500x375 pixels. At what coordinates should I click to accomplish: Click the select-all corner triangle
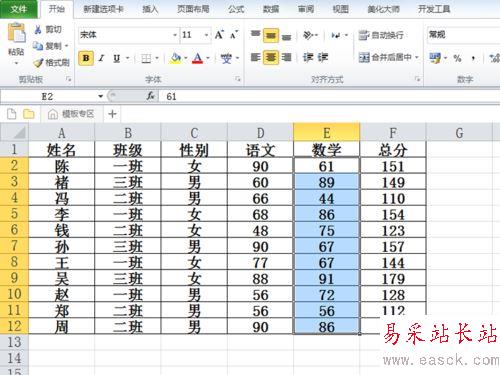click(14, 133)
